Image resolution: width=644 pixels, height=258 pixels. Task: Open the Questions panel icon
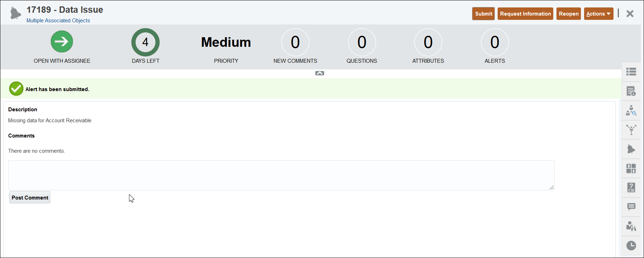point(632,187)
